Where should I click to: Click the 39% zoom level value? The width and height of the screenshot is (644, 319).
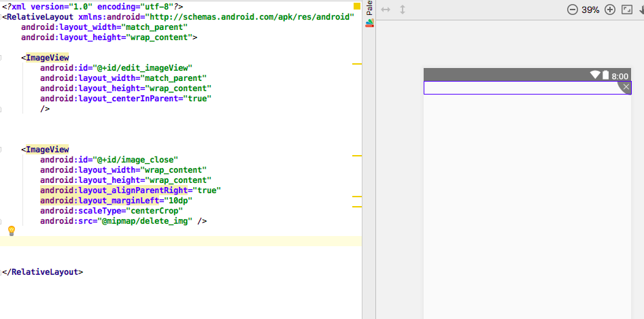(590, 10)
